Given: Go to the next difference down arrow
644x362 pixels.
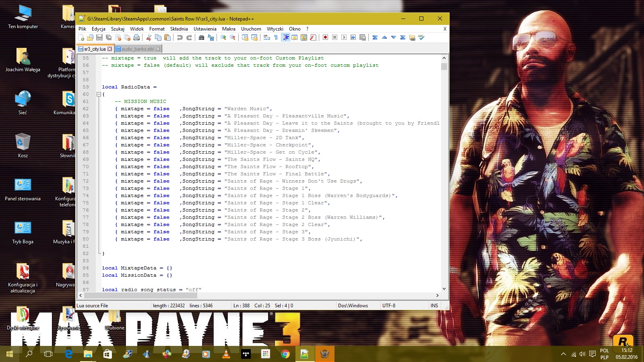Looking at the screenshot, I should [x=393, y=37].
